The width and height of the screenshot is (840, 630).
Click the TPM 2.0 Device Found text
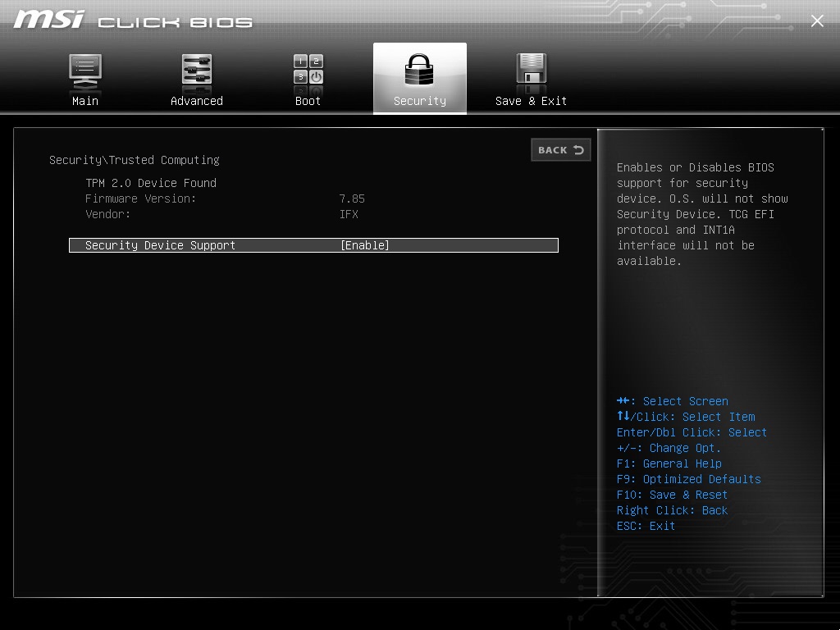pos(151,183)
